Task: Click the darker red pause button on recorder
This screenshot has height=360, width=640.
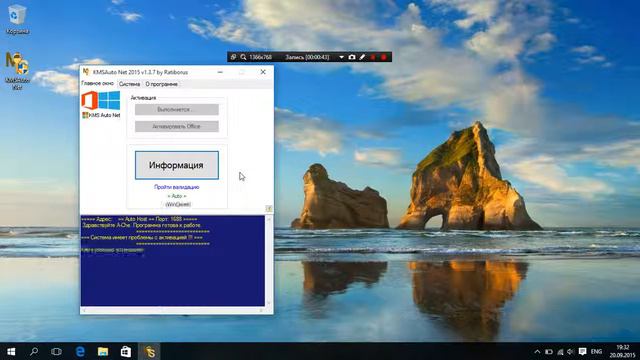Action: (x=373, y=57)
